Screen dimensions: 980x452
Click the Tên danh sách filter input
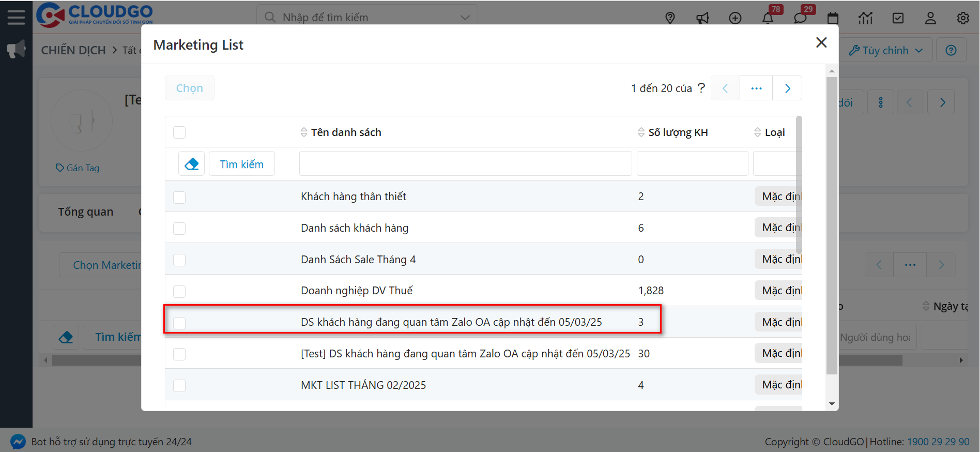point(465,164)
